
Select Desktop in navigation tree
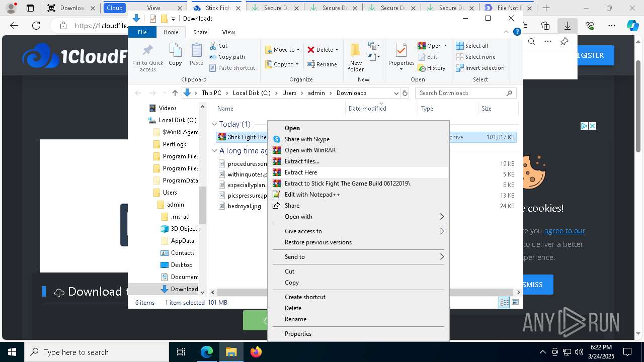click(182, 265)
